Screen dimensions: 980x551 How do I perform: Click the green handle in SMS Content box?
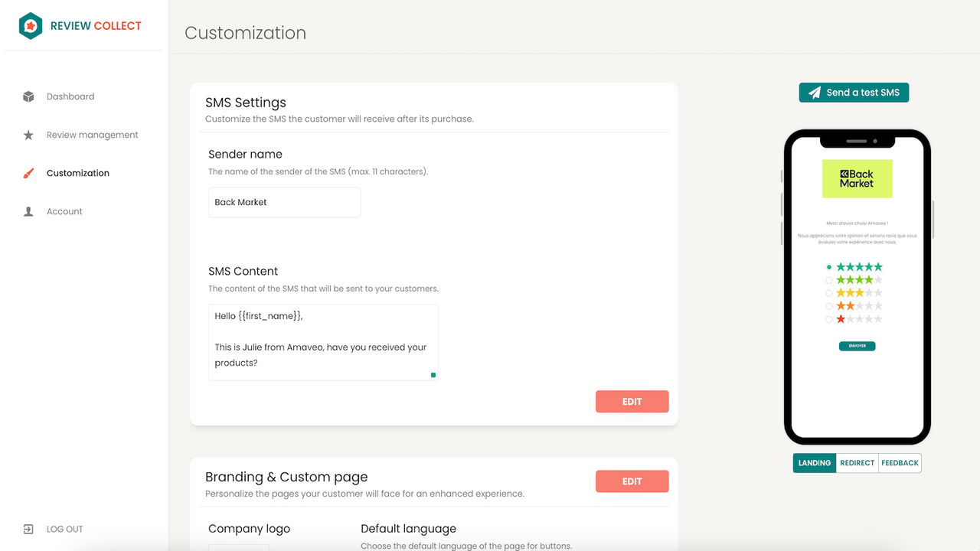pos(433,375)
